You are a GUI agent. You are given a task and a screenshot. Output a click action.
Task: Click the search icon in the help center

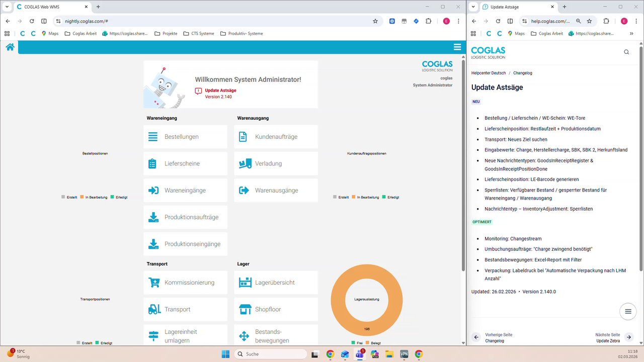click(626, 52)
